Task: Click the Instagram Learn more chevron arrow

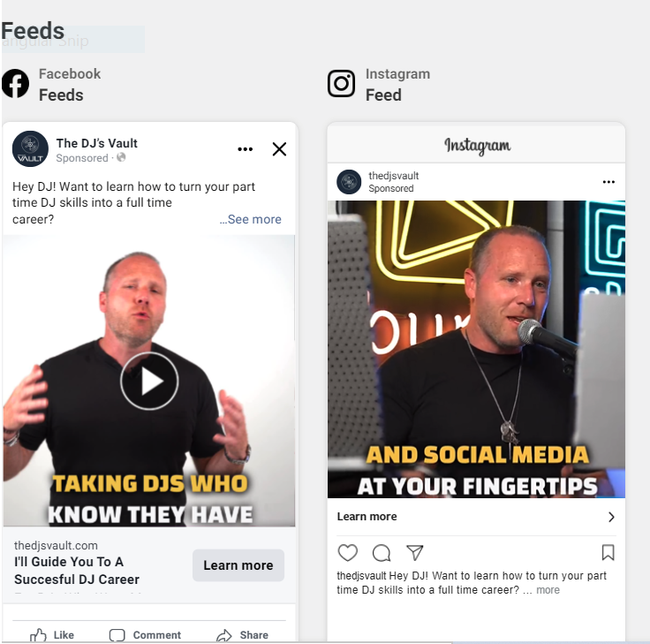Action: click(611, 517)
